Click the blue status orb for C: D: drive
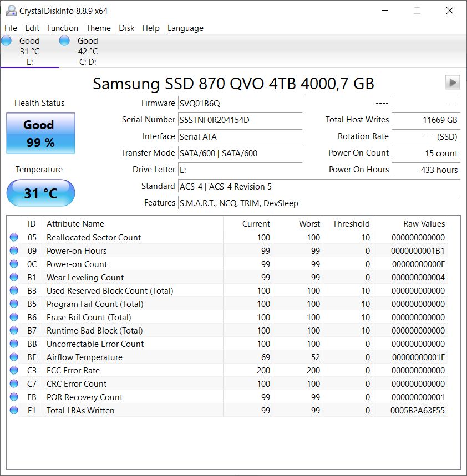The width and height of the screenshot is (467, 476). click(x=64, y=40)
